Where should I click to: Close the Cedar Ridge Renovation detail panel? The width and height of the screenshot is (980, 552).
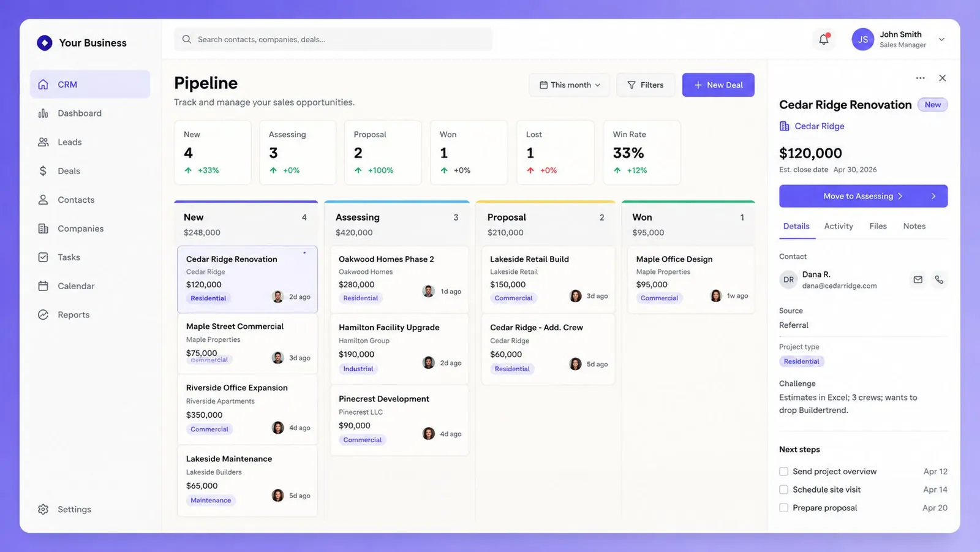pyautogui.click(x=943, y=78)
